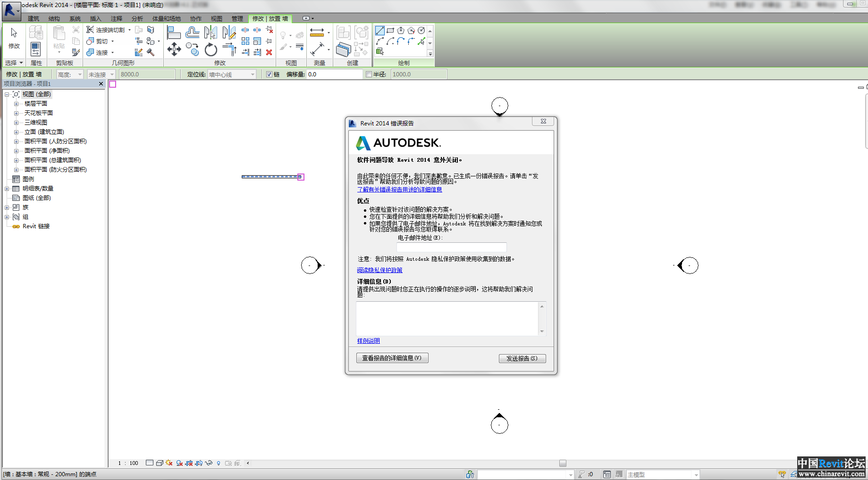Viewport: 868px width, 480px height.
Task: Collapse the 视图 (全部) tree node
Action: (x=7, y=94)
